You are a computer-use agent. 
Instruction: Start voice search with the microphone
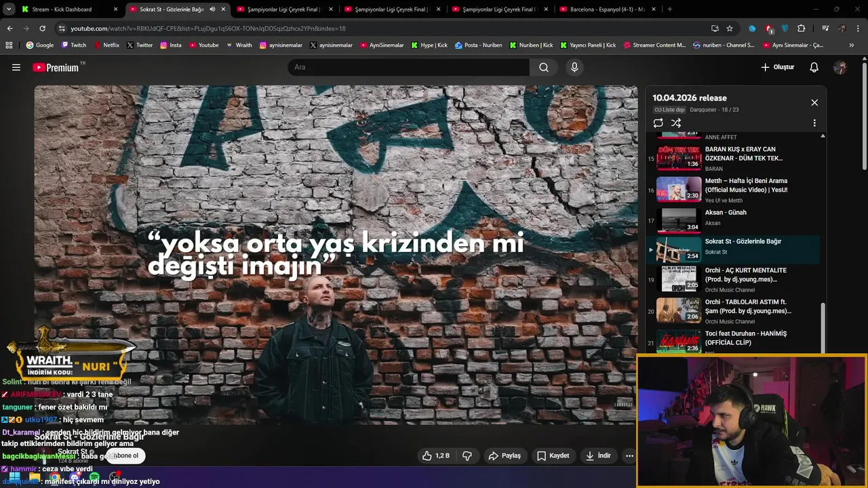point(574,67)
